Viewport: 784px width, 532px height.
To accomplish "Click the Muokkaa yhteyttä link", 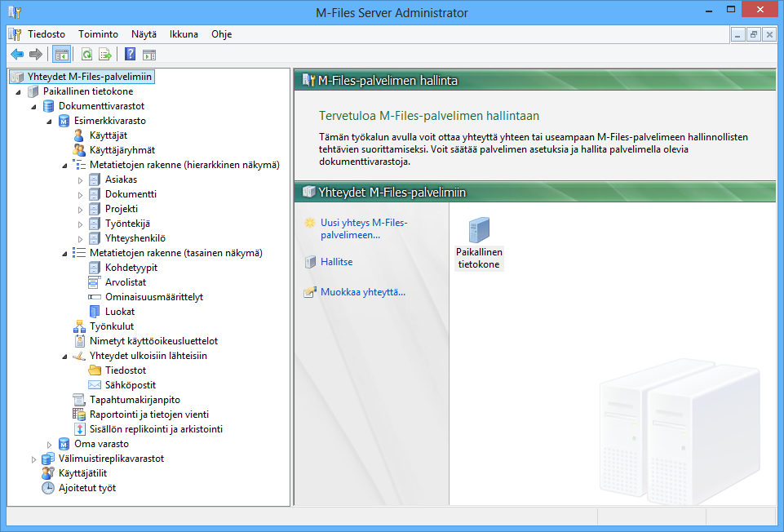I will (363, 292).
